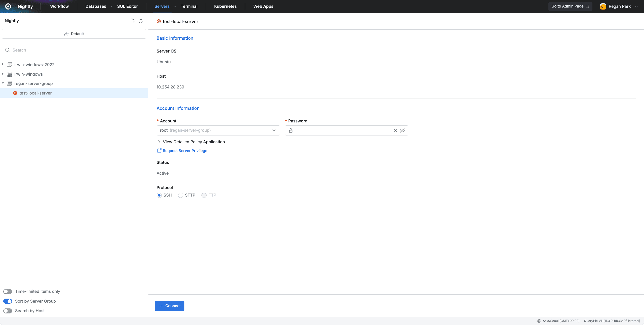The height and width of the screenshot is (325, 644).
Task: Click the lock icon in the Password field
Action: pyautogui.click(x=291, y=130)
